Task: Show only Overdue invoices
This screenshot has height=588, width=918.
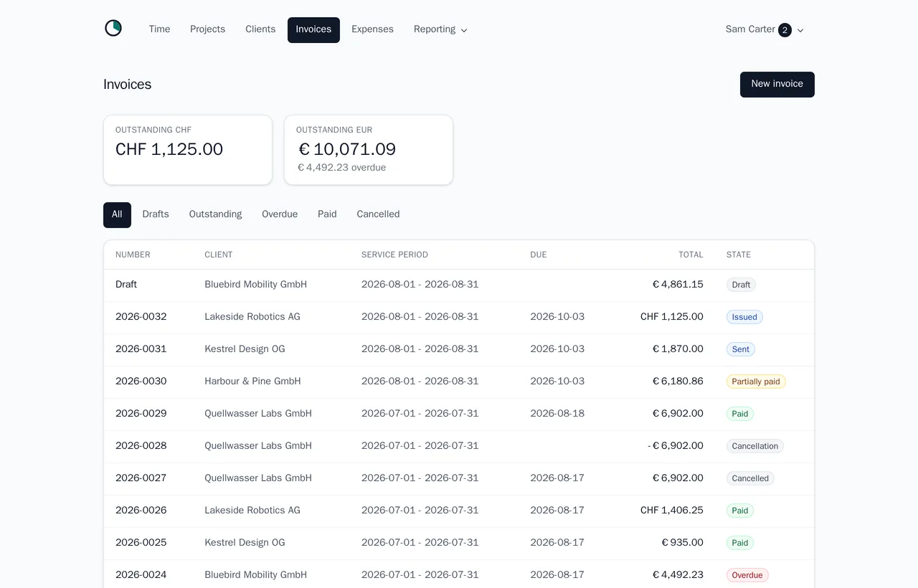Action: [x=280, y=214]
